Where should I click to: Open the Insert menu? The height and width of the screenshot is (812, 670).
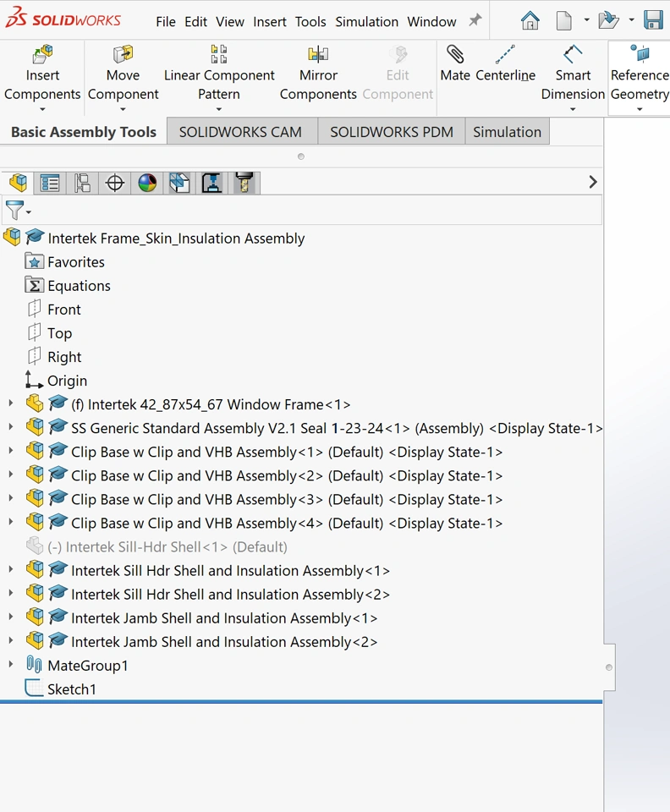click(270, 22)
